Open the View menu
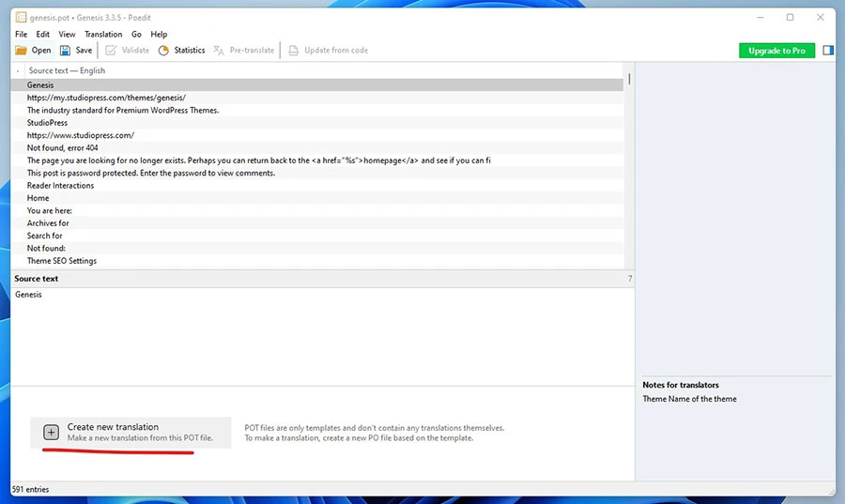This screenshot has width=845, height=504. click(67, 35)
